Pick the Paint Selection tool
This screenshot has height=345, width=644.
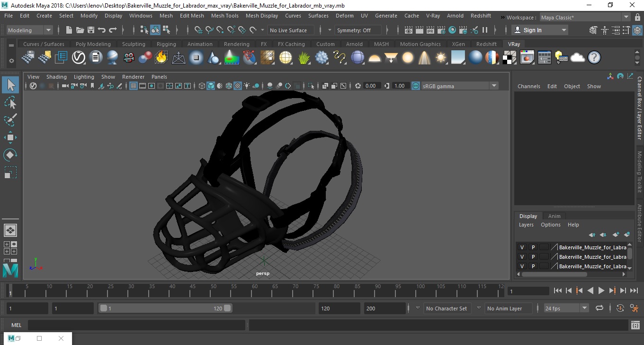[10, 120]
